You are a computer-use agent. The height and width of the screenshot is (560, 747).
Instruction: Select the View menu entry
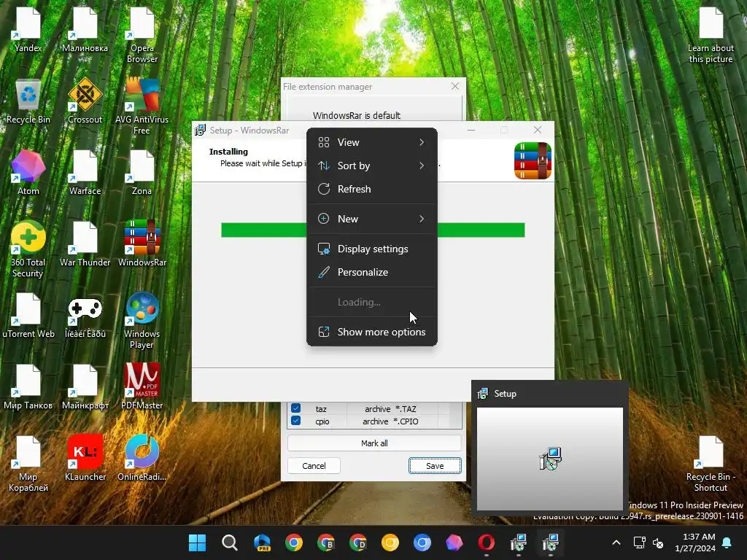[371, 142]
